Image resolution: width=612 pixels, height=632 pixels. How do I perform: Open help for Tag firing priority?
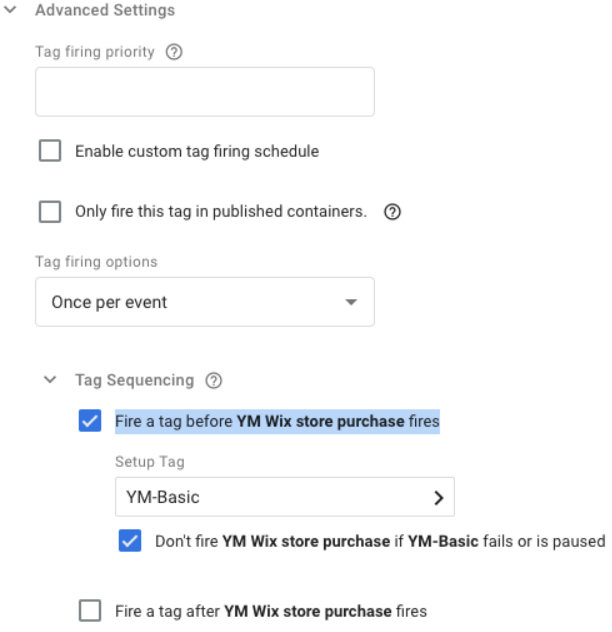point(174,52)
